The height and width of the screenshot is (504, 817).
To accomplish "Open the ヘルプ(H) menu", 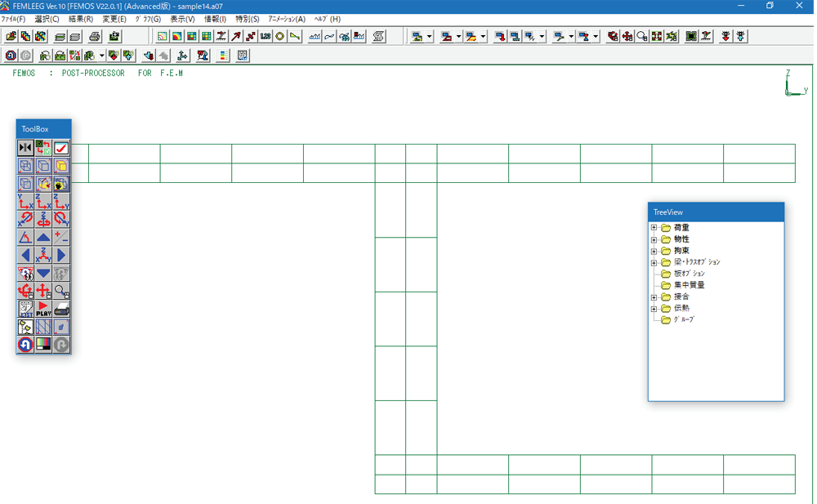I will tap(328, 19).
